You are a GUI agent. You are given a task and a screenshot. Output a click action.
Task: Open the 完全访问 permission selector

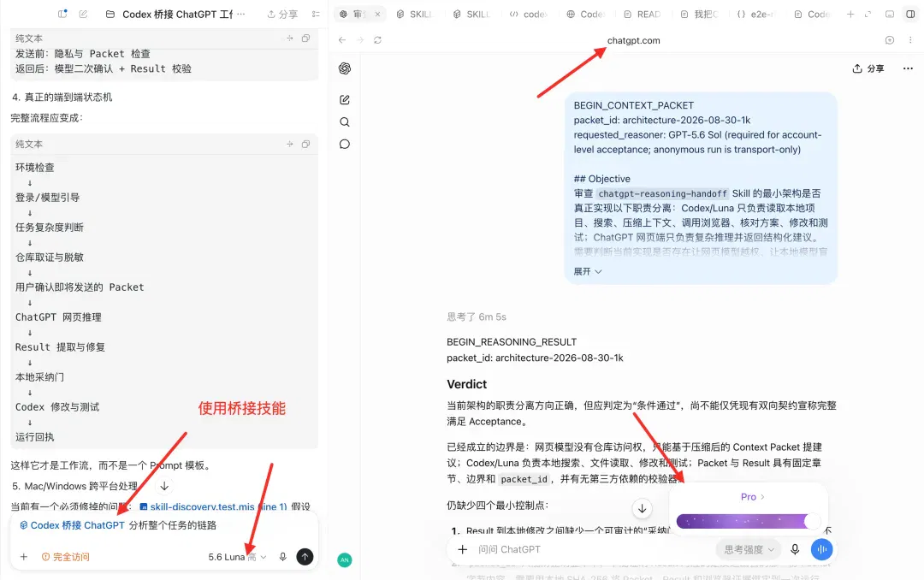tap(65, 557)
